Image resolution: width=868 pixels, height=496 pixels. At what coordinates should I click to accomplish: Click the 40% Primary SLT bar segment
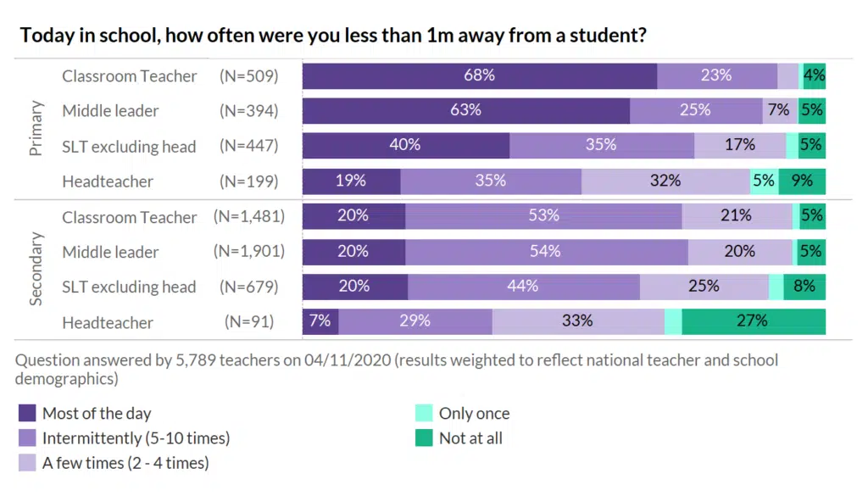405,145
